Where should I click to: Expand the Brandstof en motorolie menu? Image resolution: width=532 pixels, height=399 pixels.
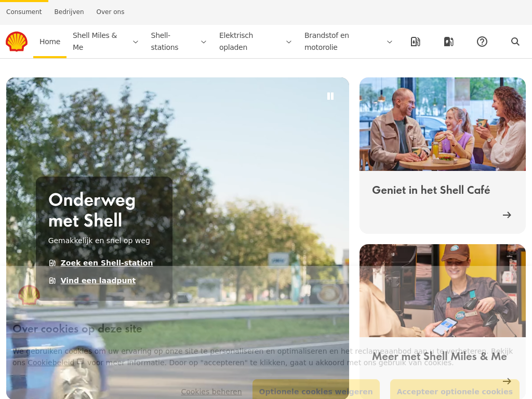click(x=389, y=42)
